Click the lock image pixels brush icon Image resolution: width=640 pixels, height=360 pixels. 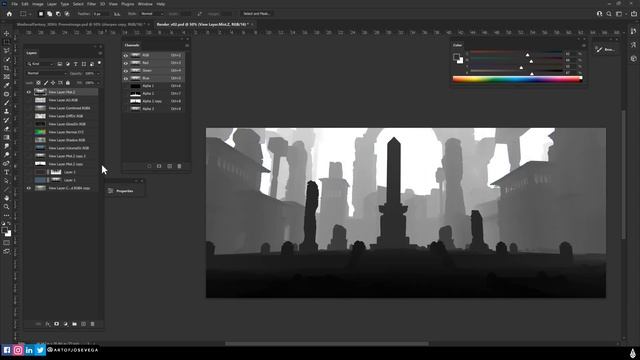click(46, 83)
